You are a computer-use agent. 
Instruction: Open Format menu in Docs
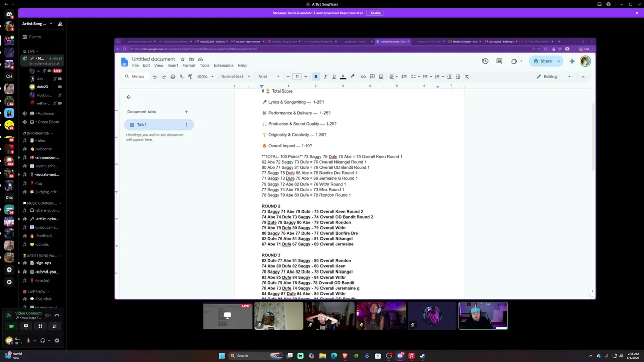[189, 66]
